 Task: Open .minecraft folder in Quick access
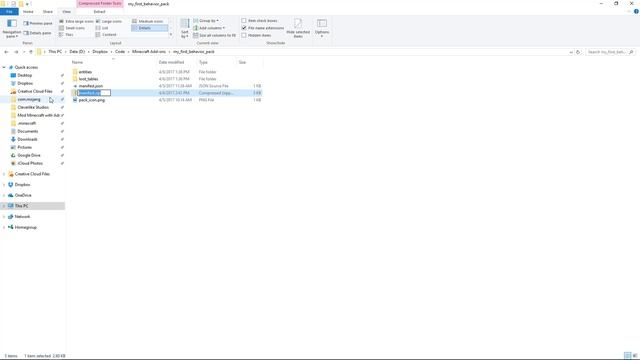click(x=27, y=123)
